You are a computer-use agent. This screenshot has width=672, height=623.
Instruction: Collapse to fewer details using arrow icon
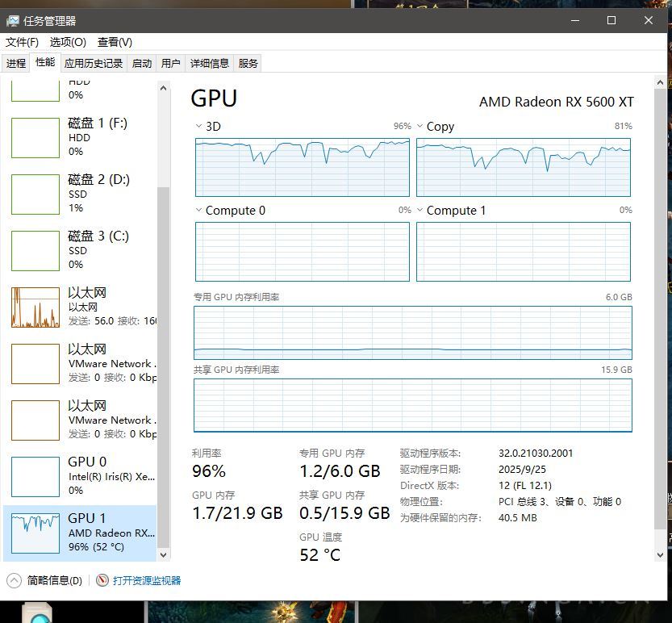coord(15,580)
